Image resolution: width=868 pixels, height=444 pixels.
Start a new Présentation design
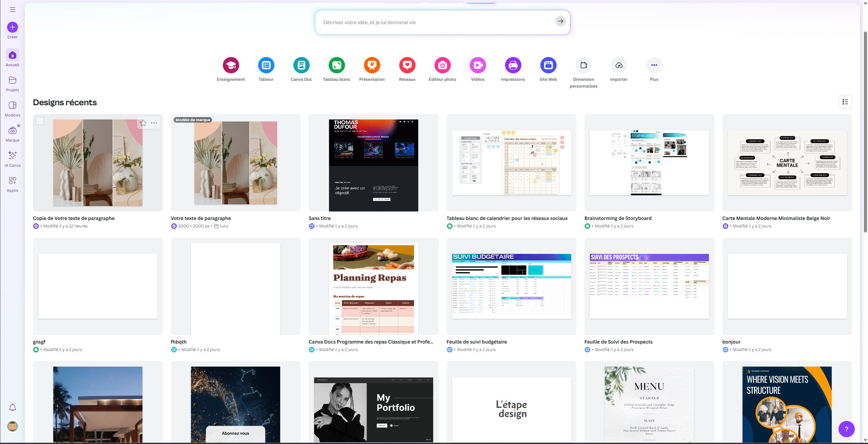[372, 65]
